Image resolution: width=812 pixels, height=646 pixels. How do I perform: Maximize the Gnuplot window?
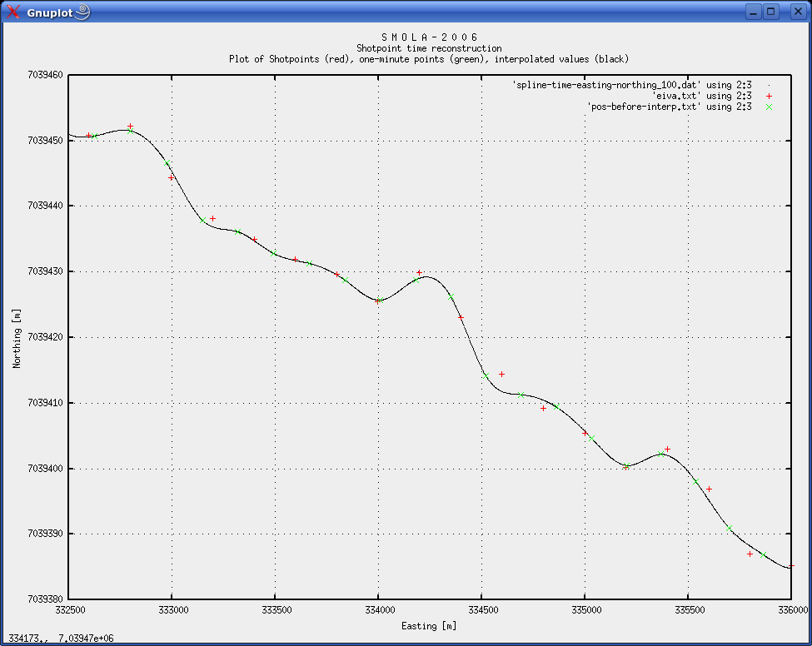pos(772,12)
